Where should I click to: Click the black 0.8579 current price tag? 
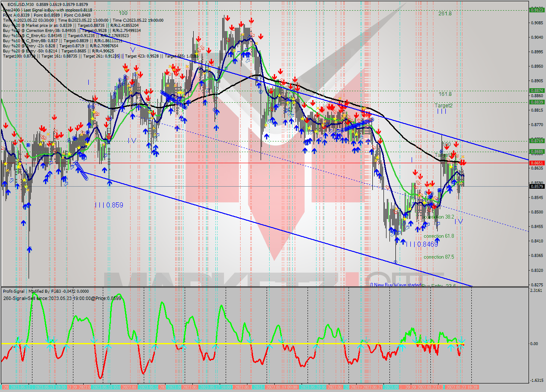click(536, 186)
